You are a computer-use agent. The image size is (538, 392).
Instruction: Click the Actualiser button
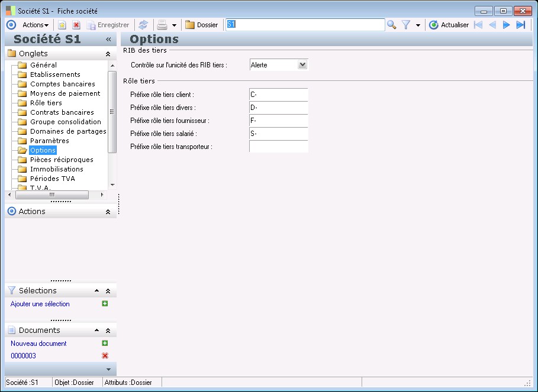(449, 25)
